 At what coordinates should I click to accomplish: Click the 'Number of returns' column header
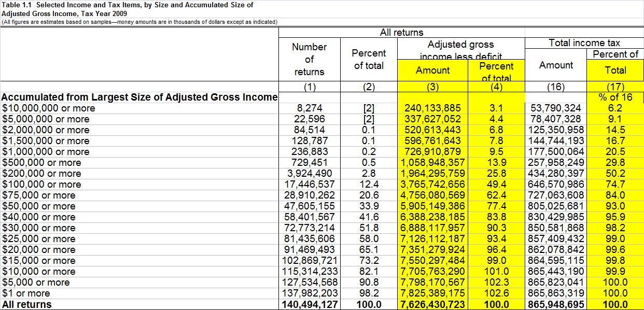[x=309, y=59]
